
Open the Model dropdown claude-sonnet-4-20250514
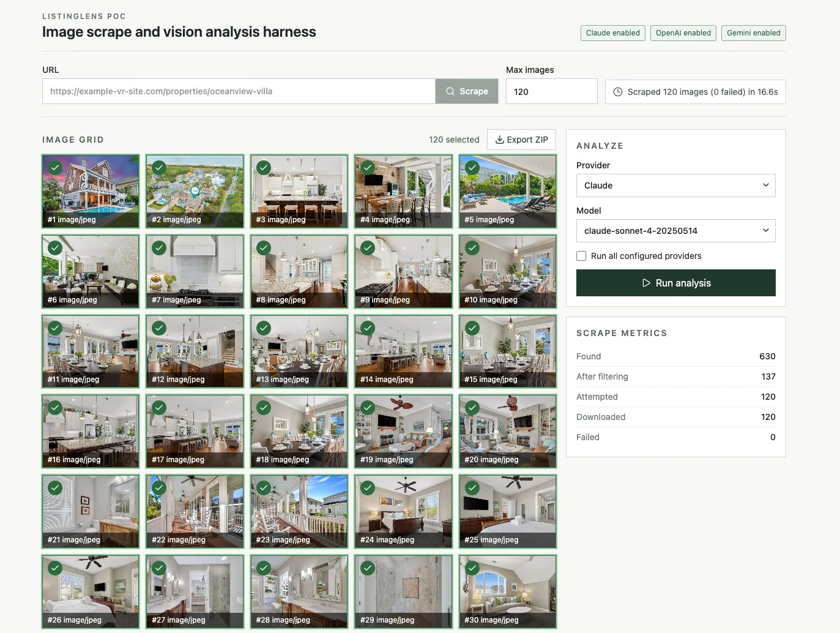tap(676, 231)
